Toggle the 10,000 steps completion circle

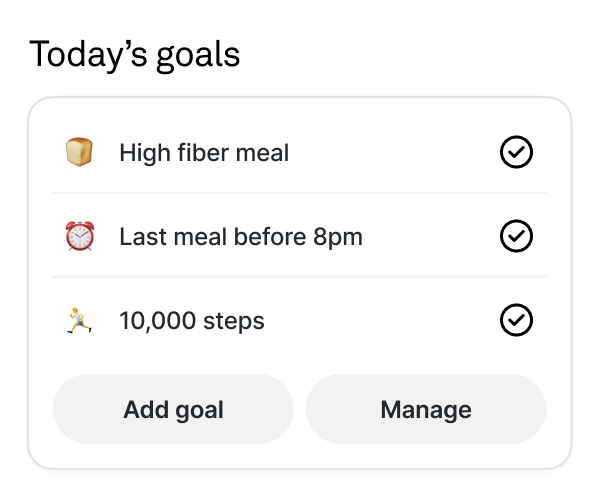pyautogui.click(x=516, y=320)
